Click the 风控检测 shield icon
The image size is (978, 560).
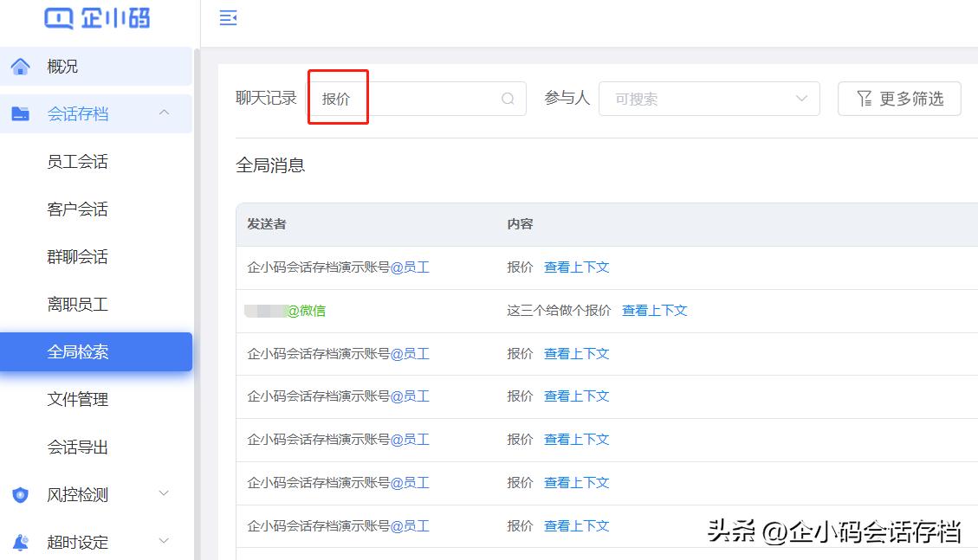(21, 494)
